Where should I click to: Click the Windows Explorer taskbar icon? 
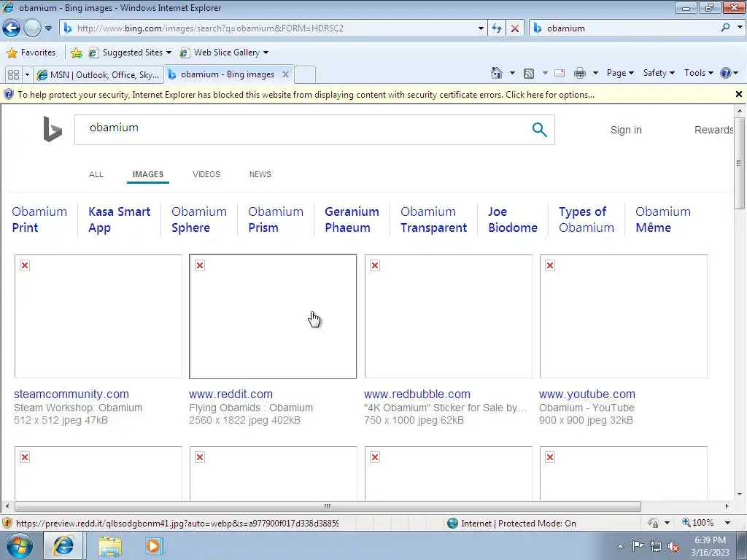(x=110, y=546)
